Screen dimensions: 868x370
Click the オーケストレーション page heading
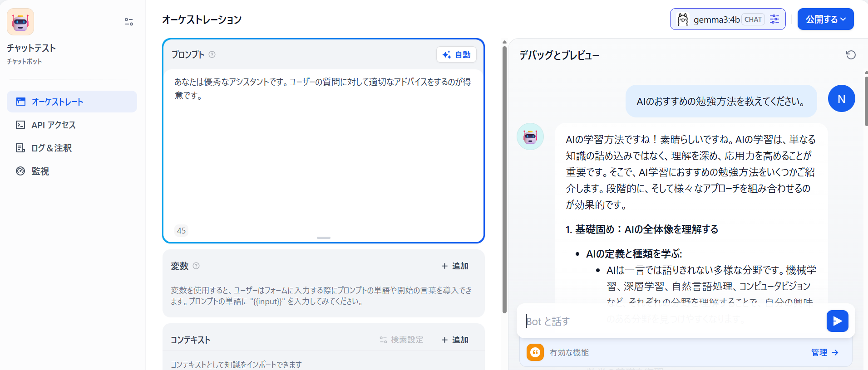pos(202,19)
